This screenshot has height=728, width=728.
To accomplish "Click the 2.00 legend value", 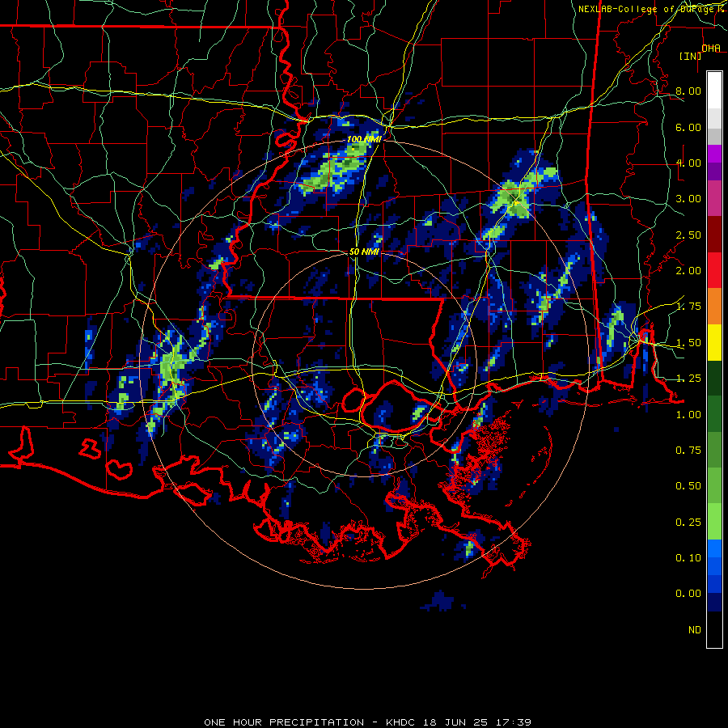I will click(688, 271).
